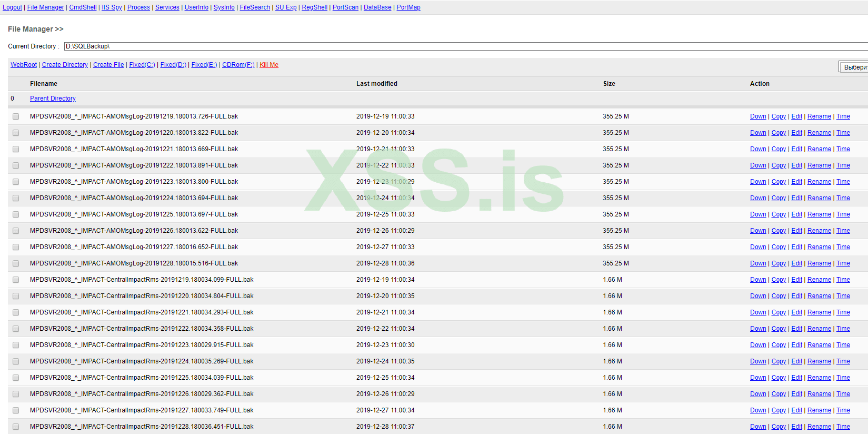Click Time link for CentralImpactRms-20191225 file
Viewport: 868px width, 434px height.
point(843,378)
